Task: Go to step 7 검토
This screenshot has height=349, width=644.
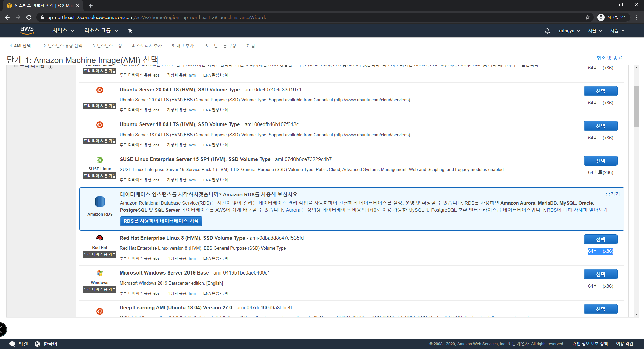Action: pyautogui.click(x=253, y=46)
